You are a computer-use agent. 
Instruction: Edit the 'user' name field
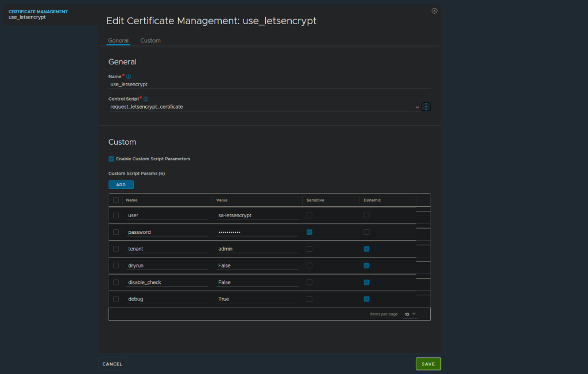coord(167,215)
